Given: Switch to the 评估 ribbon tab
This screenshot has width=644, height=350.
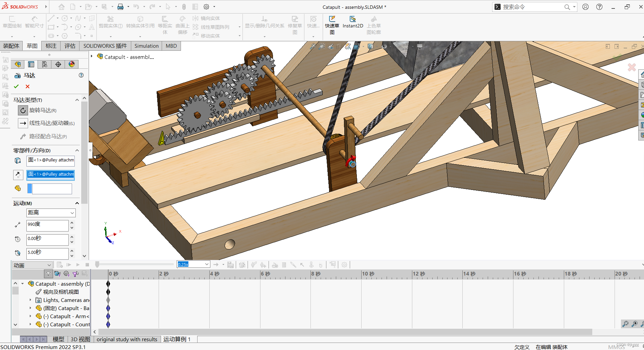Looking at the screenshot, I should [x=70, y=46].
